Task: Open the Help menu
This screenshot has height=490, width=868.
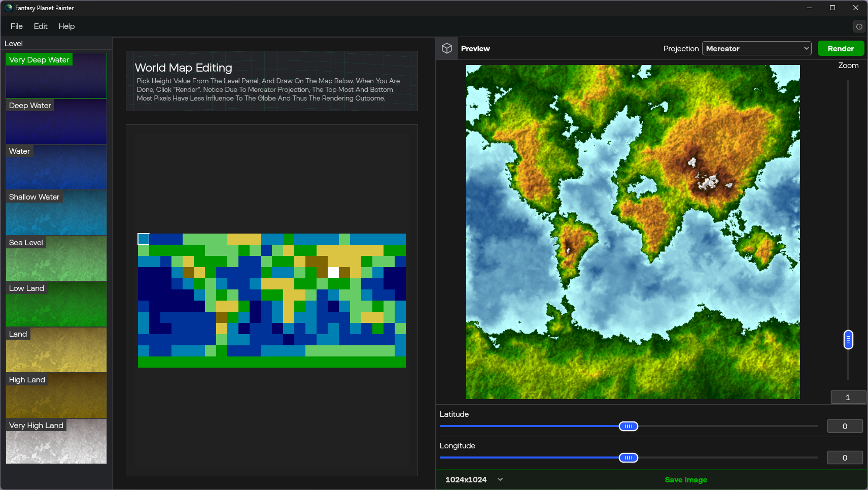Action: 66,26
